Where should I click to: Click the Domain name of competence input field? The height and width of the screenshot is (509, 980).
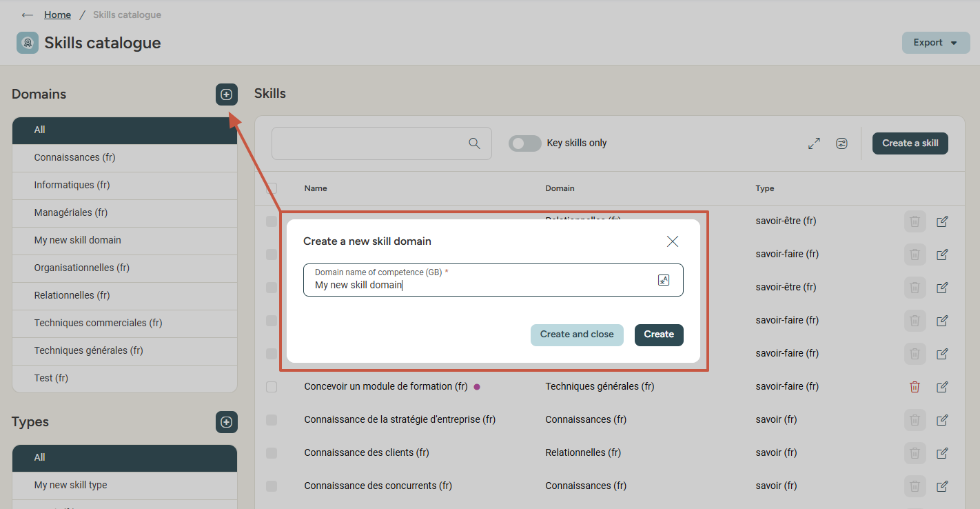point(482,284)
